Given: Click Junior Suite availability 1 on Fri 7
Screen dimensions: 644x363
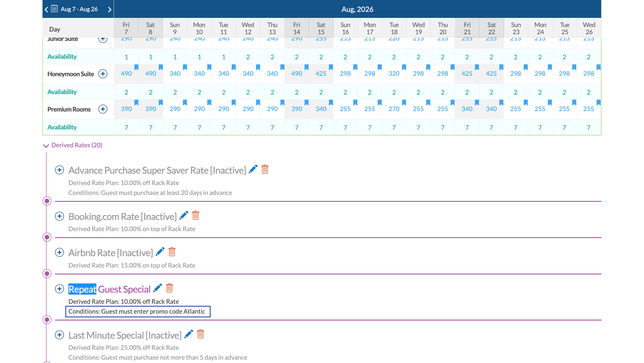Looking at the screenshot, I should click(x=126, y=57).
